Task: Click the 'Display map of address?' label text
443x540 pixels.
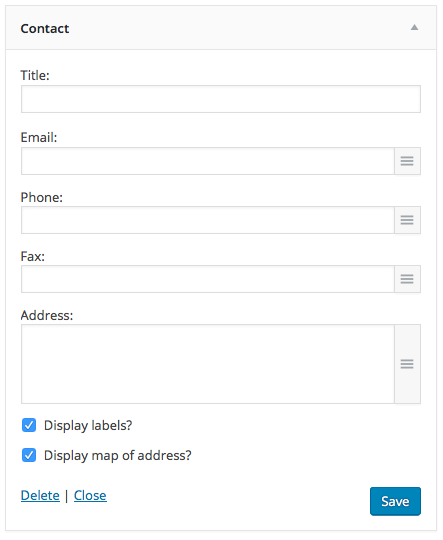Action: click(118, 456)
